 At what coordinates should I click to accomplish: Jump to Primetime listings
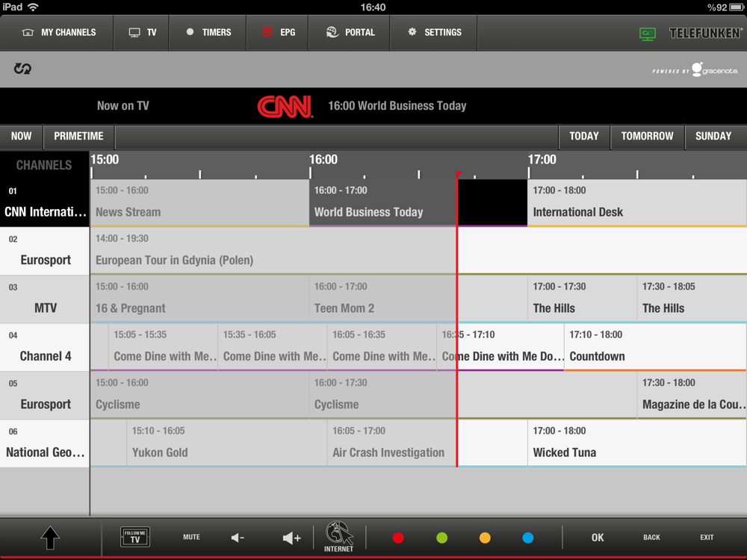pyautogui.click(x=78, y=136)
